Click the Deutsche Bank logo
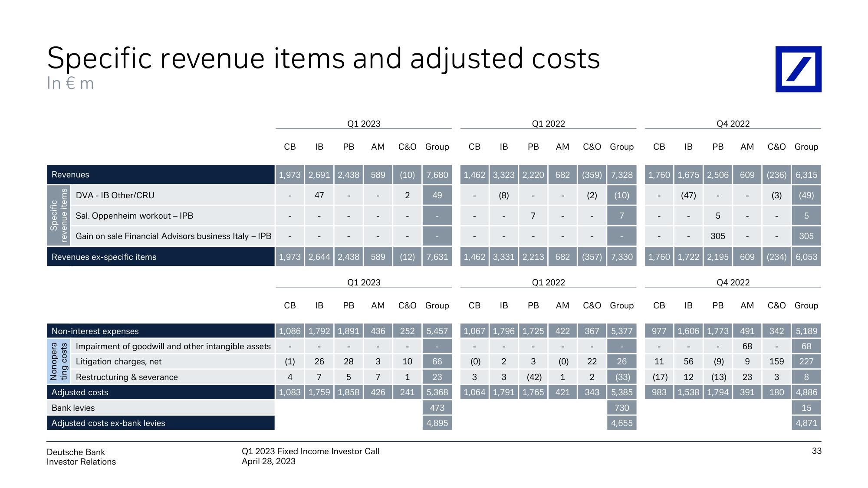Image resolution: width=868 pixels, height=488 pixels. click(799, 69)
